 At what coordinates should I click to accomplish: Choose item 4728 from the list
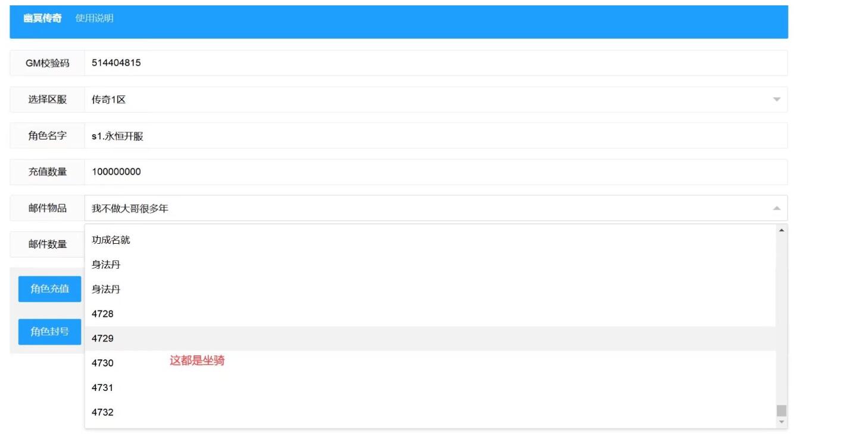pyautogui.click(x=102, y=313)
